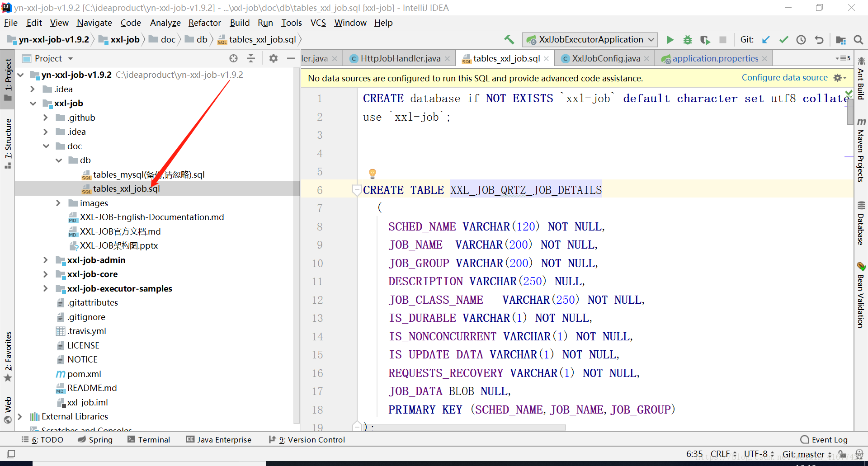The height and width of the screenshot is (466, 868).
Task: Click the editor vertical scrollbar thumb
Action: tap(850, 112)
